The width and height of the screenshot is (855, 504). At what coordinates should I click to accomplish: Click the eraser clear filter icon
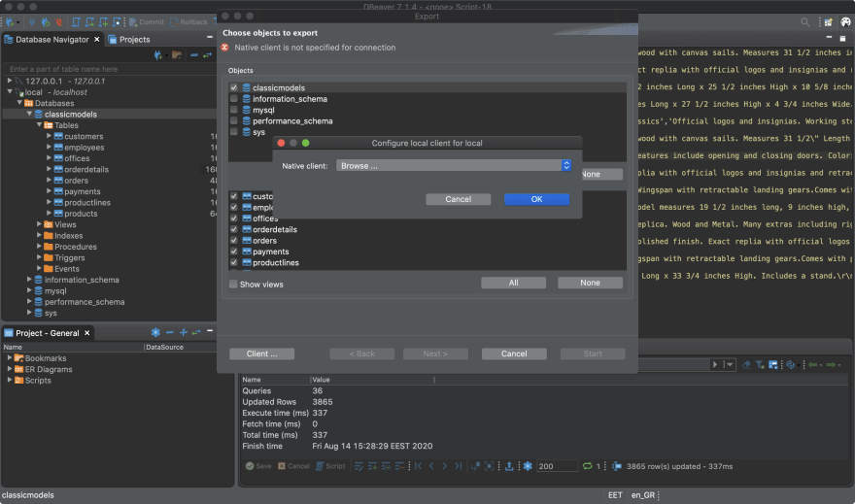pos(746,364)
